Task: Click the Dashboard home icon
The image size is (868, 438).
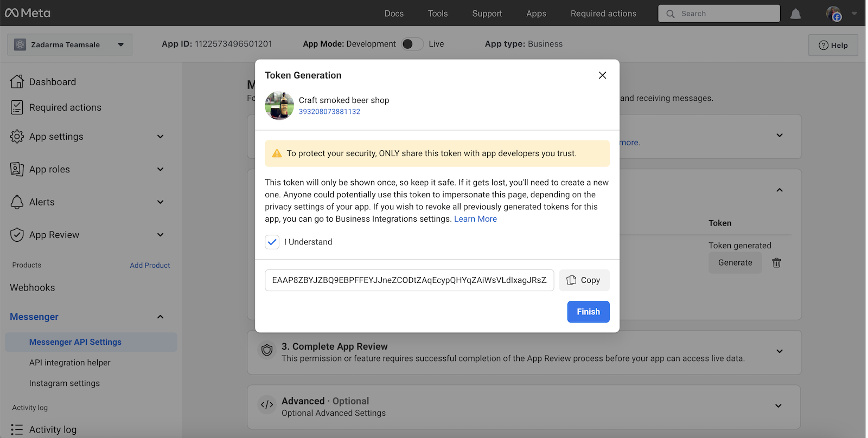Action: pos(17,82)
